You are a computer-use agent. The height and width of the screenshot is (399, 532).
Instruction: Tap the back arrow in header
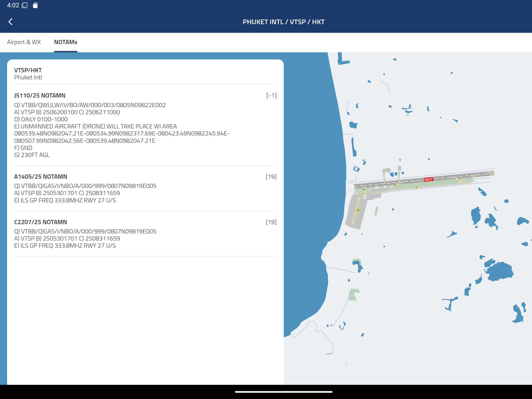coord(10,22)
